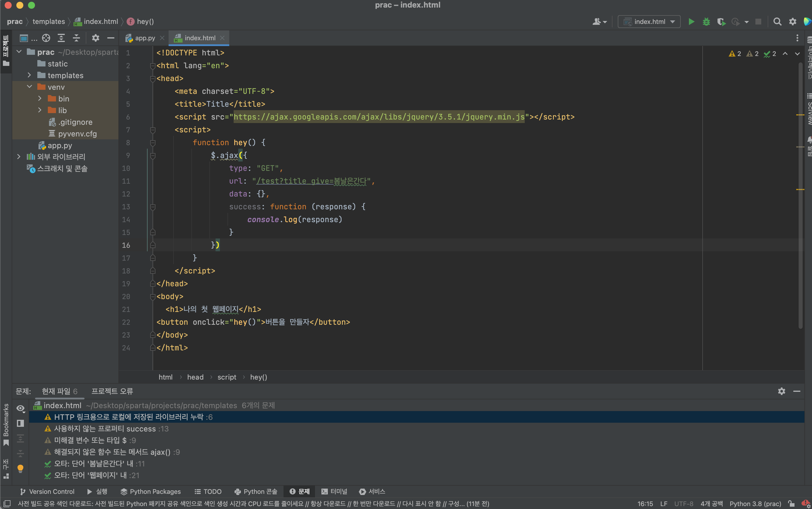This screenshot has width=812, height=509.
Task: Click the Python 3.8 (prac) interpreter
Action: pos(755,504)
